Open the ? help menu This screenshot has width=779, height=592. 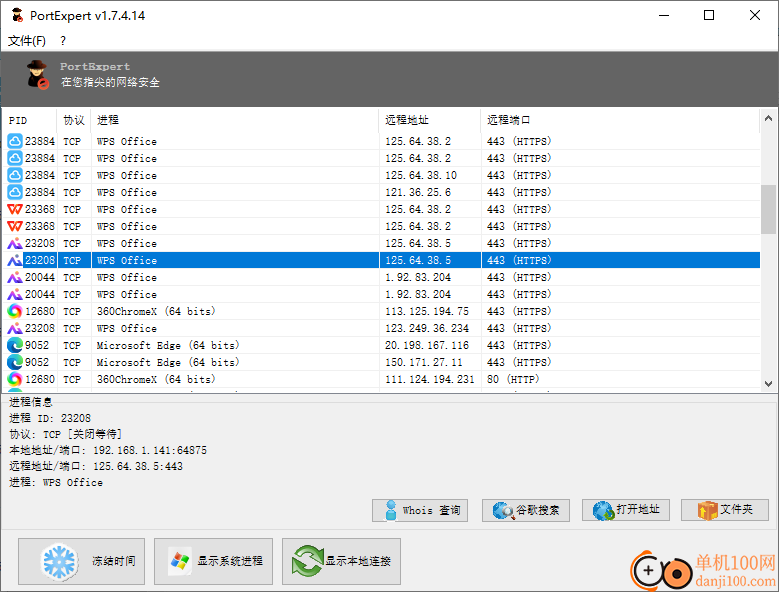(63, 41)
